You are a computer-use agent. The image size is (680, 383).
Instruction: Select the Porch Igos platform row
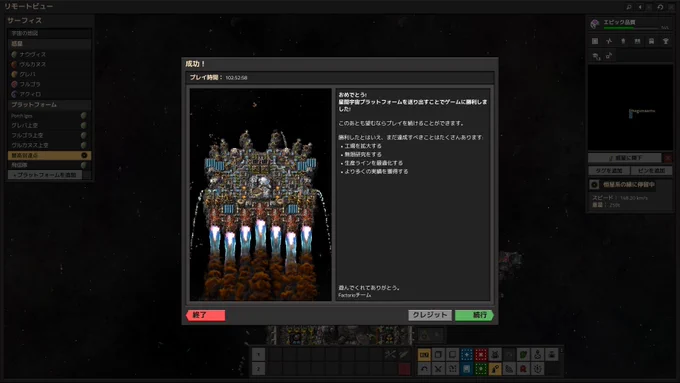click(49, 116)
